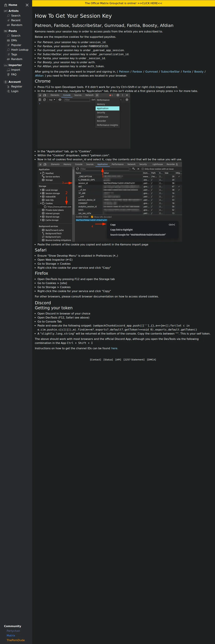Image resolution: width=215 pixels, height=644 pixels.
Task: Open the [Contact] footer link
Action: [x=95, y=359]
